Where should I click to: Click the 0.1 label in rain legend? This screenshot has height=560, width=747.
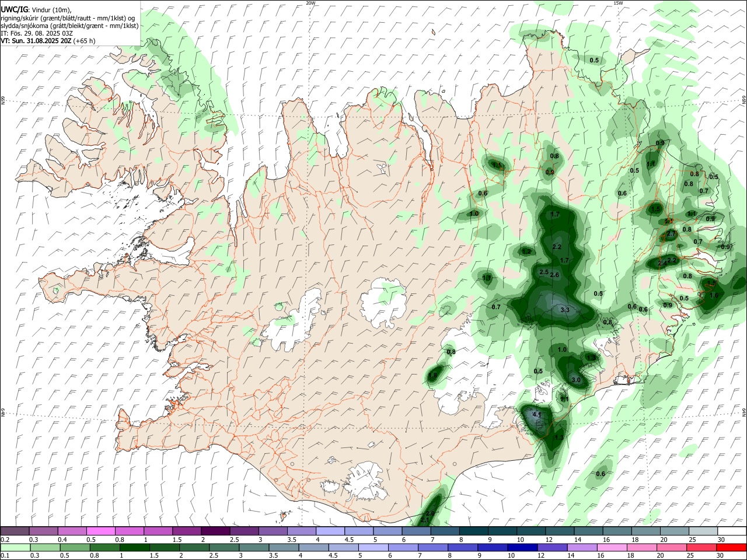(x=5, y=556)
